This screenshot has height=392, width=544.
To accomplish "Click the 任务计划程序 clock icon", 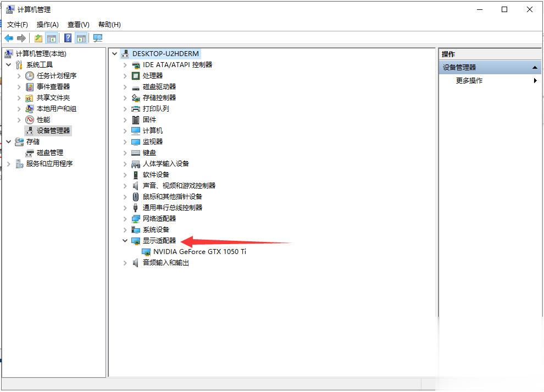I will (30, 76).
